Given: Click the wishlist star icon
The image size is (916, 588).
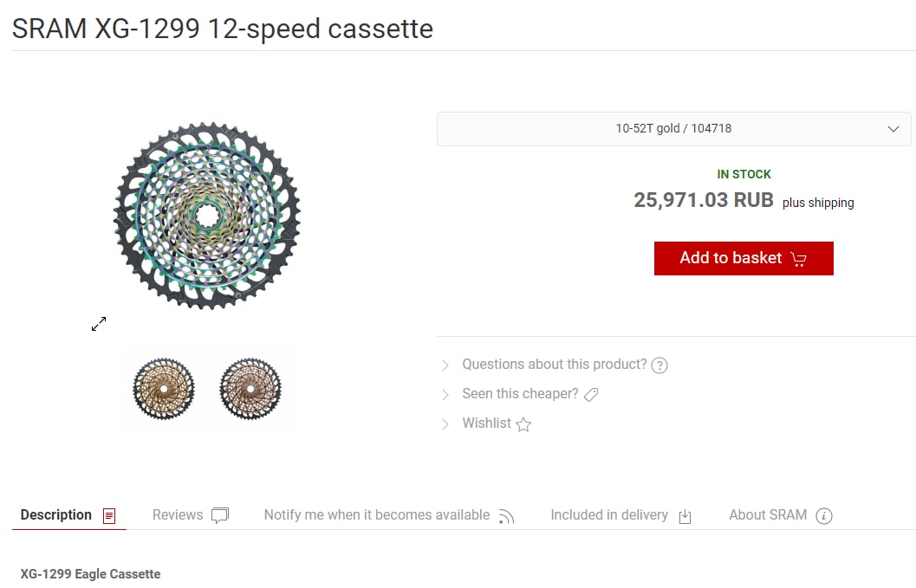Looking at the screenshot, I should click(523, 424).
